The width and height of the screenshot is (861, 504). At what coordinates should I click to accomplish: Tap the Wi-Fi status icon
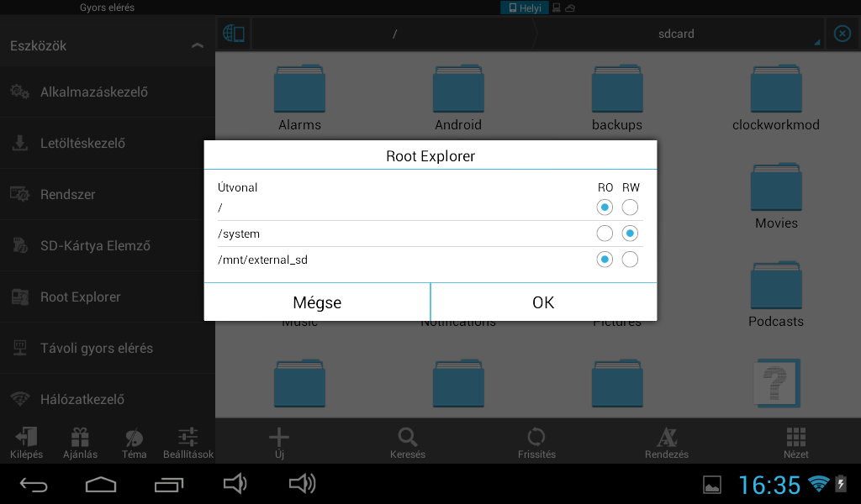[819, 483]
